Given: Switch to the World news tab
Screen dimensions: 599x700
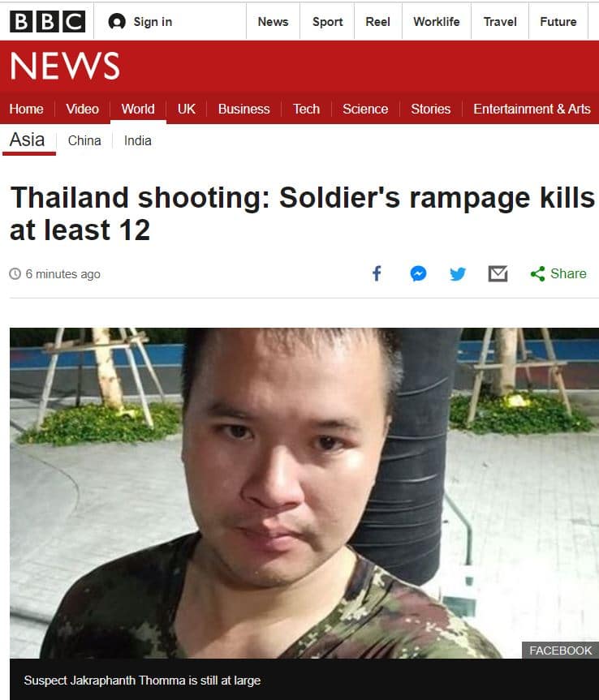Looking at the screenshot, I should pyautogui.click(x=138, y=109).
